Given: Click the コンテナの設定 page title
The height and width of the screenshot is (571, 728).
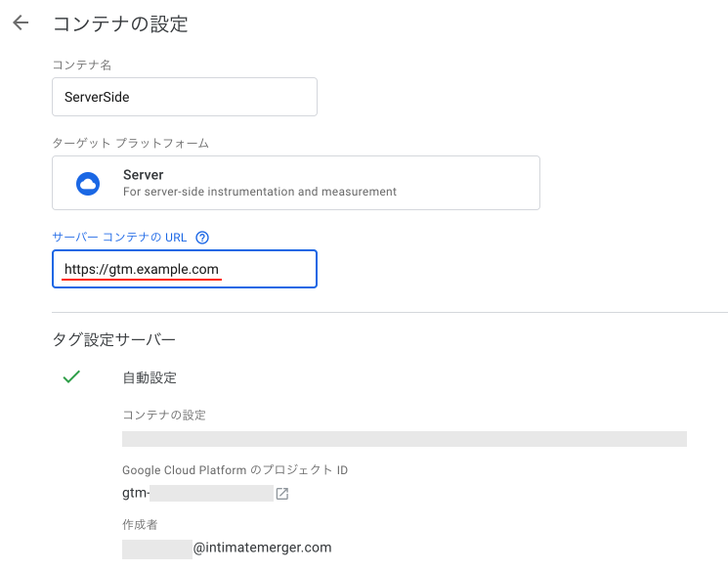Looking at the screenshot, I should coord(121,23).
